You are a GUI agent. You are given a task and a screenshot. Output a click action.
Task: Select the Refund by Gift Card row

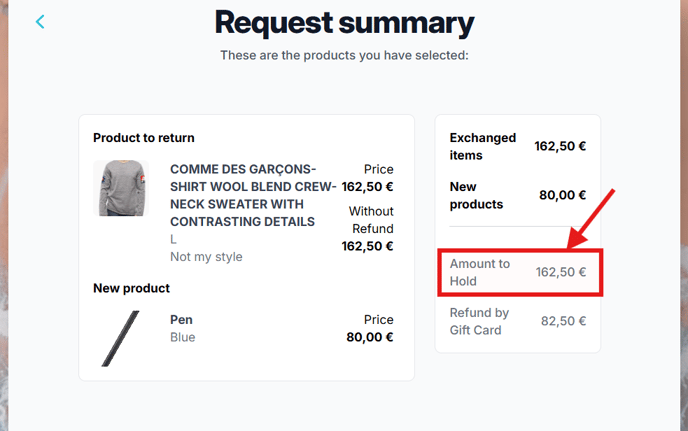pos(518,321)
